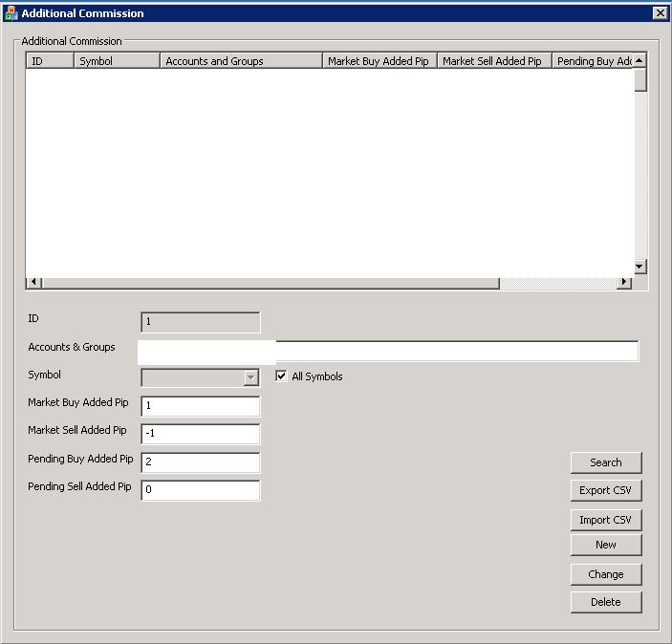The height and width of the screenshot is (644, 672).
Task: Sort by Accounts and Groups column header
Action: pos(240,61)
